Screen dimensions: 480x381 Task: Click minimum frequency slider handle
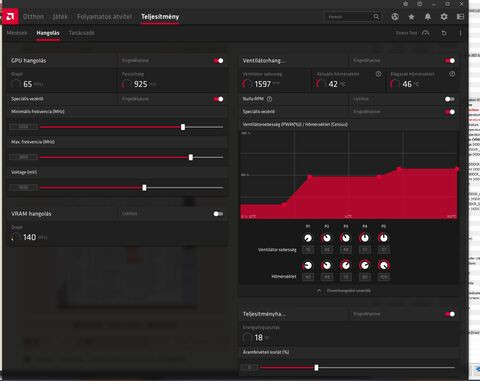[183, 127]
